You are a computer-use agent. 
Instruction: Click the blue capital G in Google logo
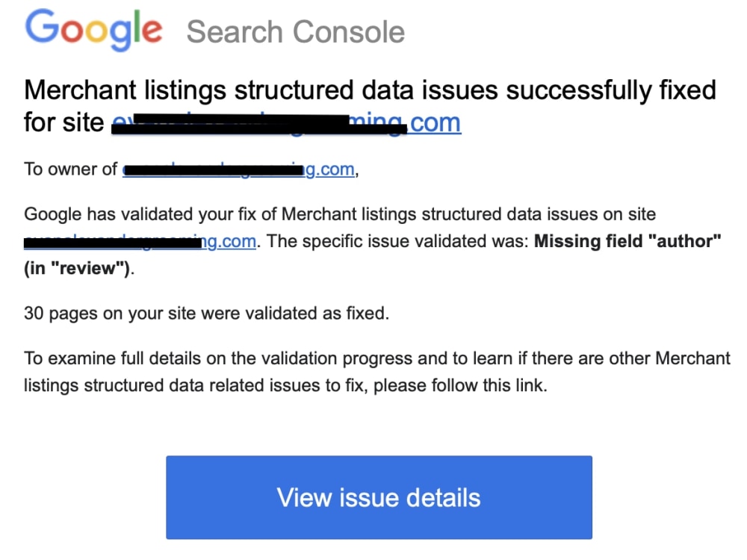pyautogui.click(x=41, y=25)
